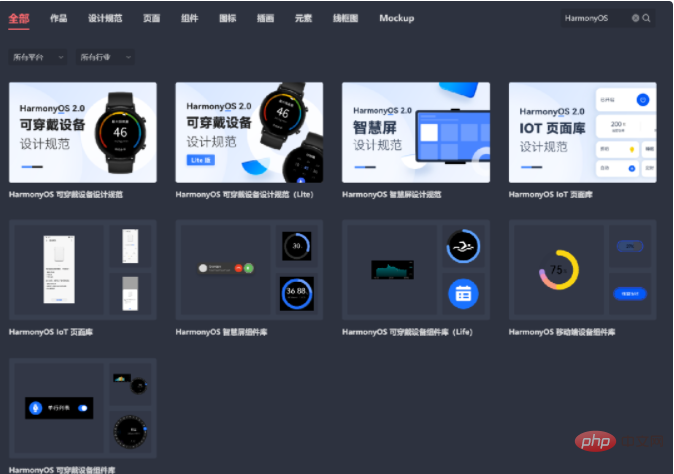Clear the HarmonyOS search text
Image resolution: width=674 pixels, height=474 pixels.
tap(635, 18)
